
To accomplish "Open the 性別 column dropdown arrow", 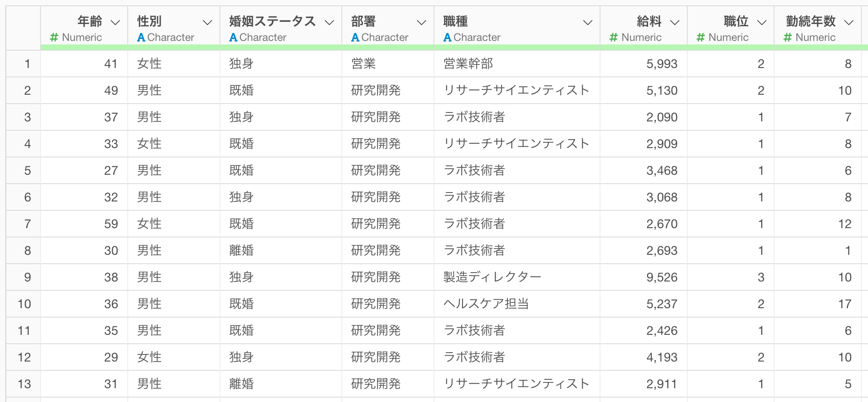I will coord(207,22).
